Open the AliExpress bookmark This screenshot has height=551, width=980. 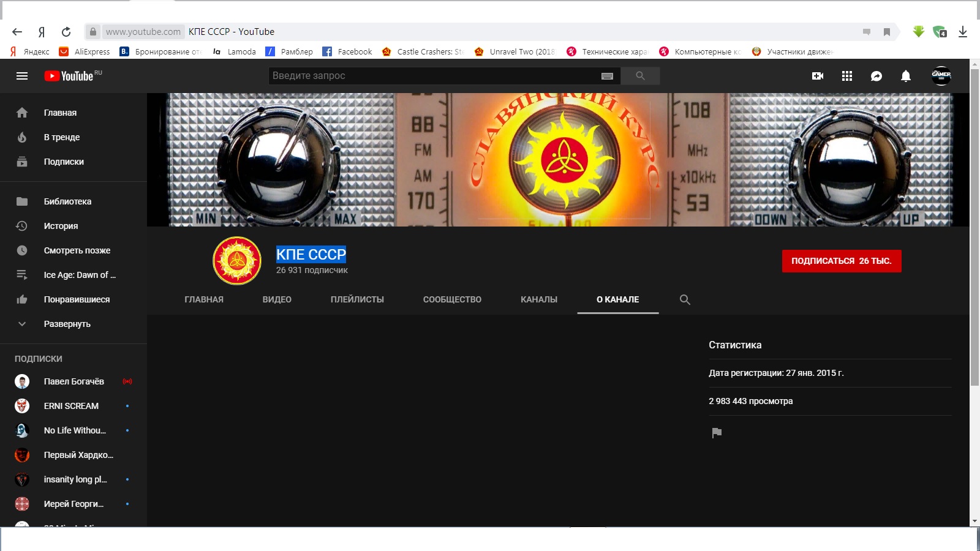(85, 52)
